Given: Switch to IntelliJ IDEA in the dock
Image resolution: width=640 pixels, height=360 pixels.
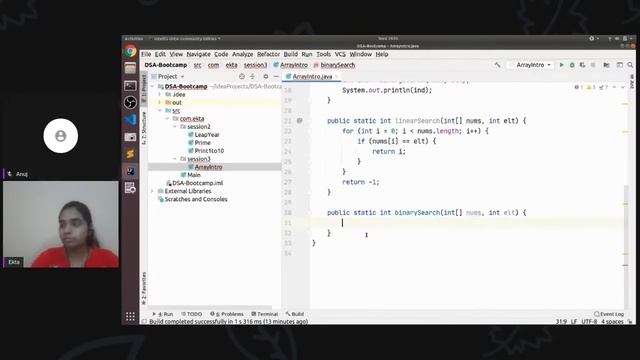Looking at the screenshot, I should (130, 171).
